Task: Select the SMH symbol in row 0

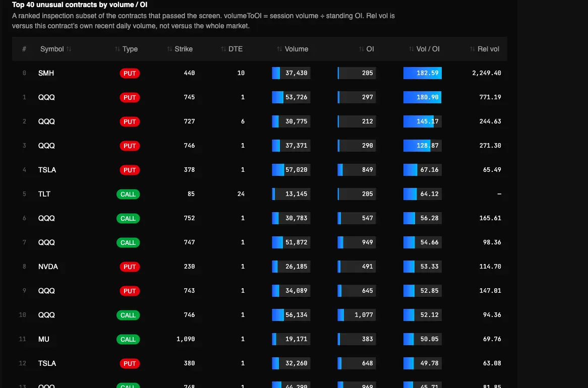Action: pos(46,73)
